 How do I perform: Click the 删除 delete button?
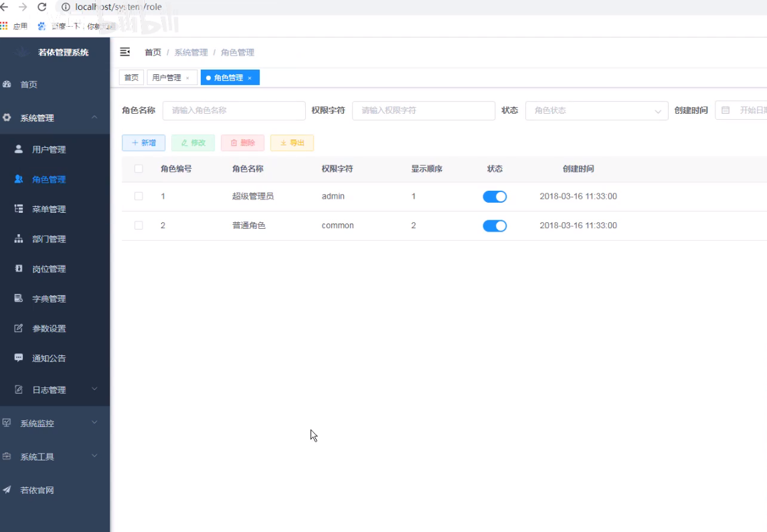[243, 143]
